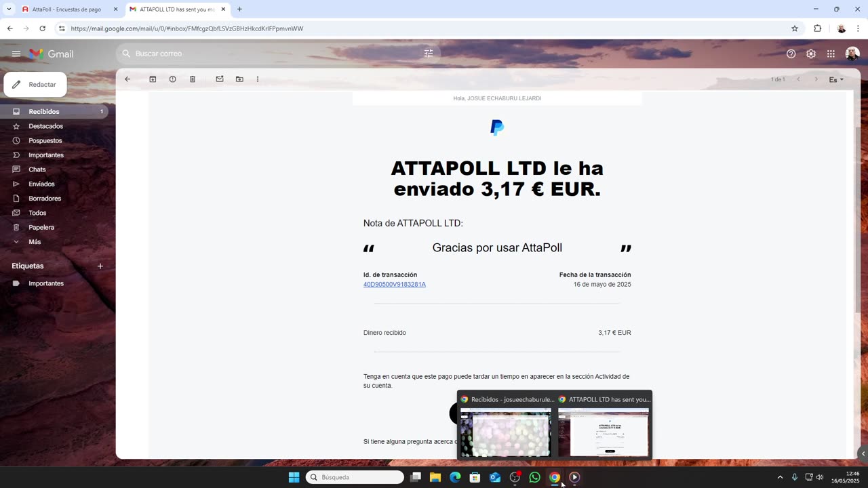Select ATTAPOLL LTD window preview thumbnail
The width and height of the screenshot is (868, 488).
604,432
